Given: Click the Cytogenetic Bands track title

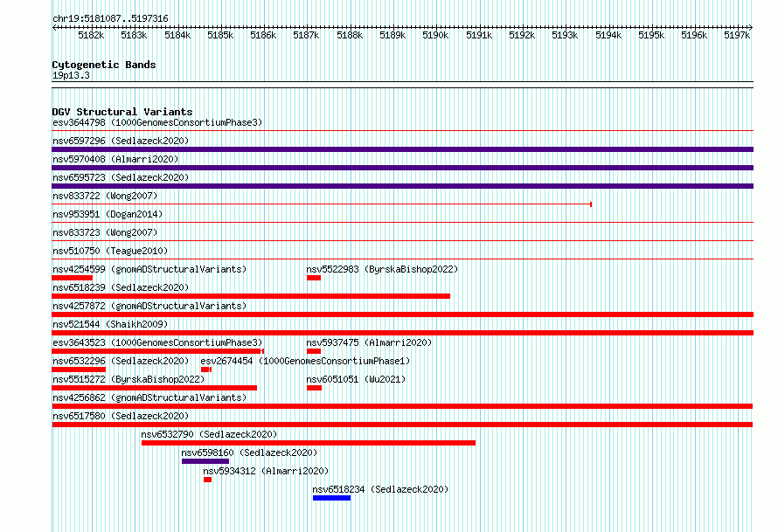Looking at the screenshot, I should 104,65.
